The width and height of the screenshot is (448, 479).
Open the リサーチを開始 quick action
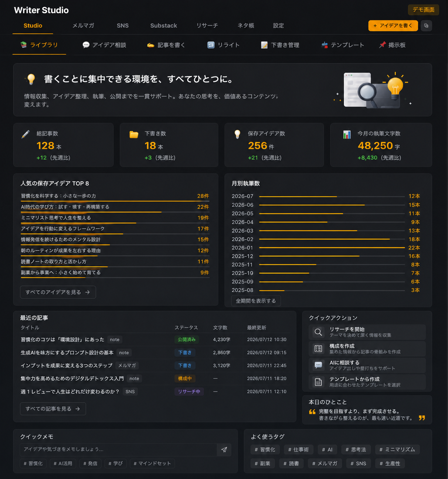coord(367,332)
